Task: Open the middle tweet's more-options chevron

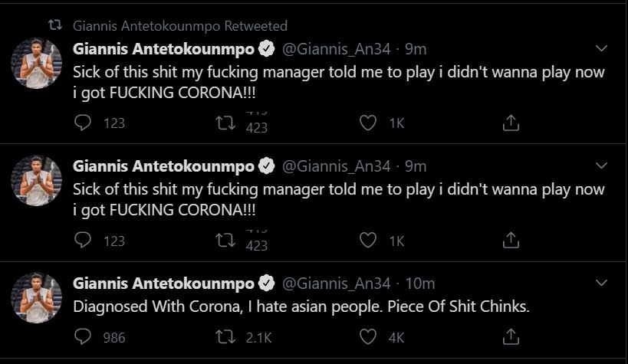Action: [x=601, y=166]
